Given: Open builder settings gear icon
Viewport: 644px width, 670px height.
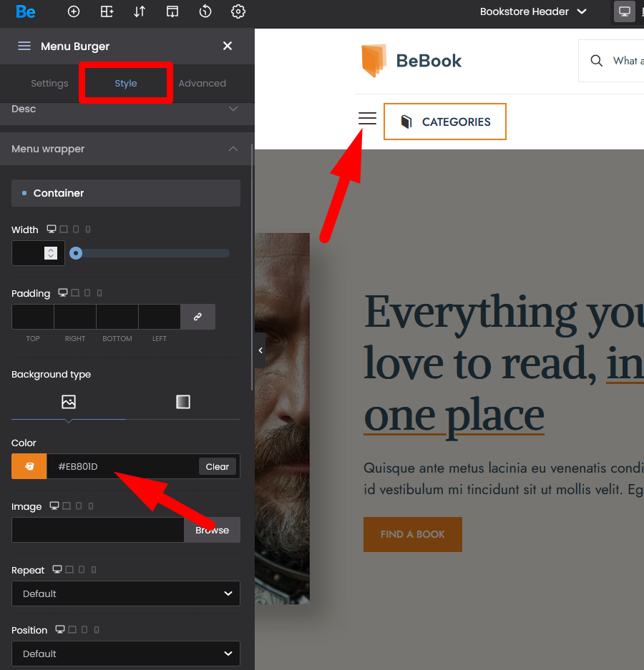Looking at the screenshot, I should coord(238,11).
